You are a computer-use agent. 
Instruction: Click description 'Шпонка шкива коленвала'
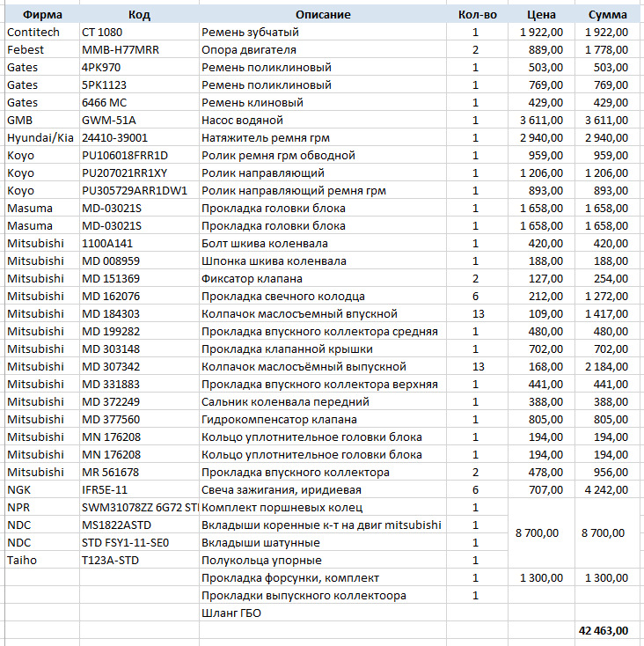pos(323,261)
